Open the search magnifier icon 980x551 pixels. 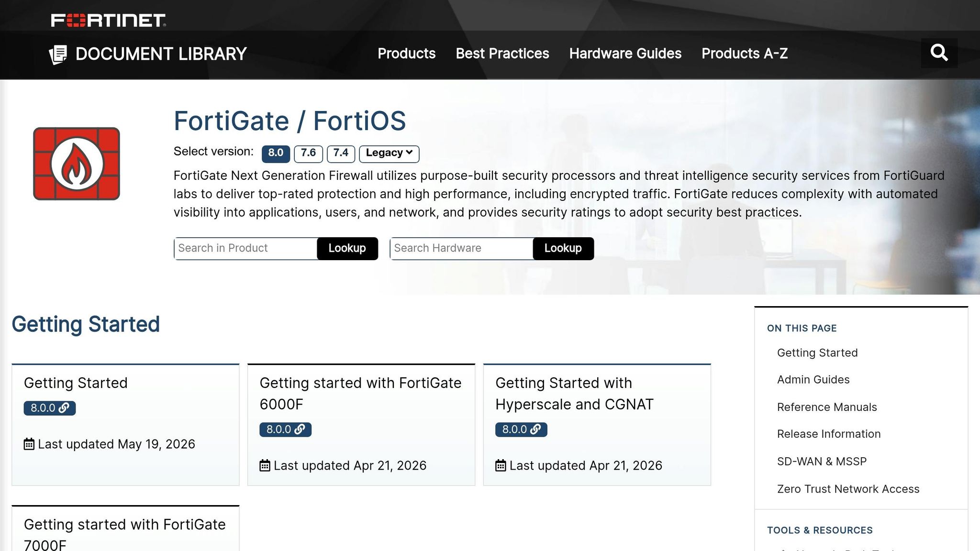tap(939, 53)
